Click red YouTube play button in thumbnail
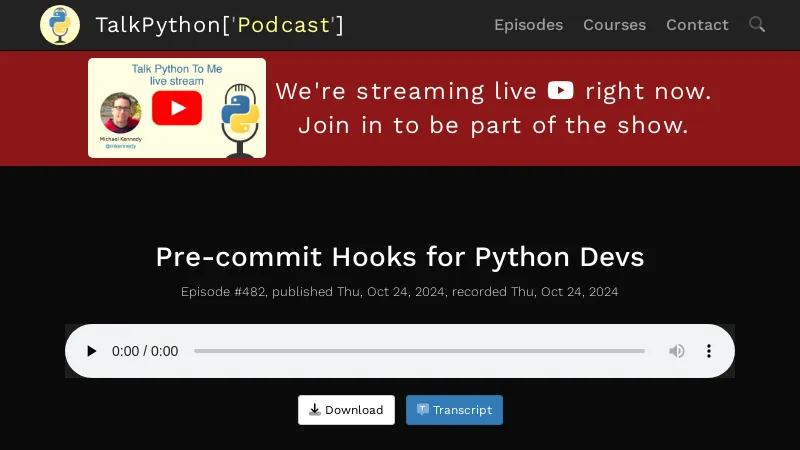 tap(177, 108)
